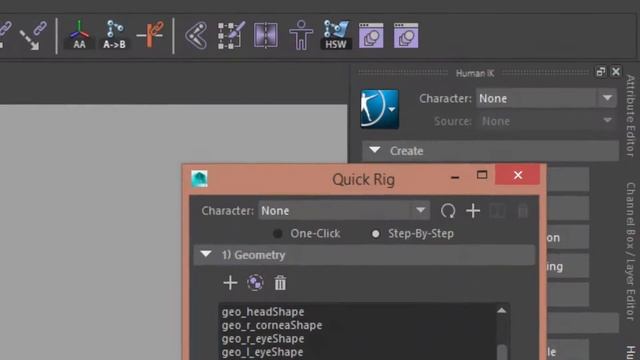This screenshot has width=640, height=360.
Task: Click the mirror skin weights icon
Action: [266, 36]
